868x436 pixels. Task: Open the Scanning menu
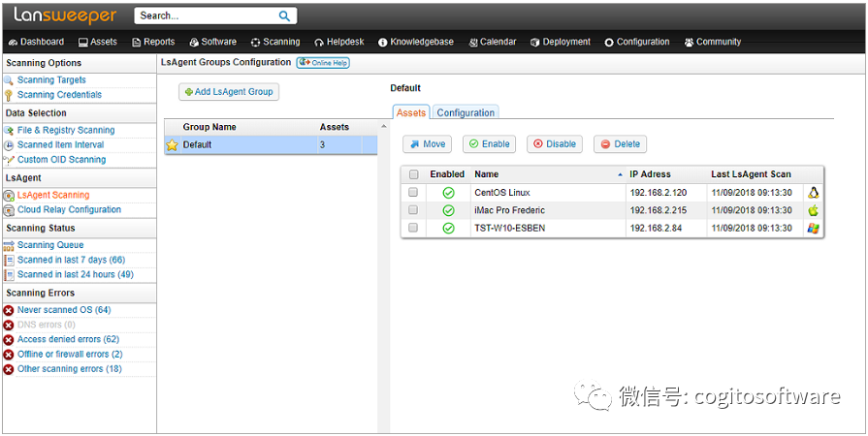pos(275,42)
